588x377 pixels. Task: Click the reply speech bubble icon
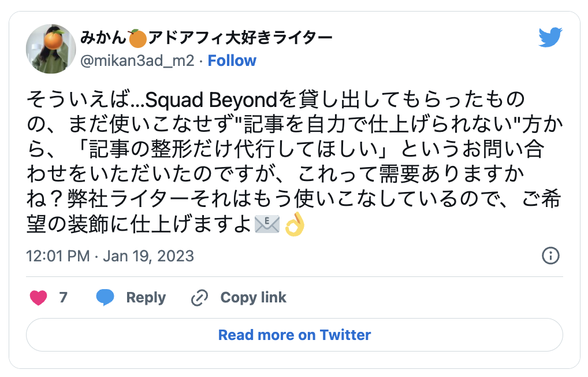click(105, 298)
